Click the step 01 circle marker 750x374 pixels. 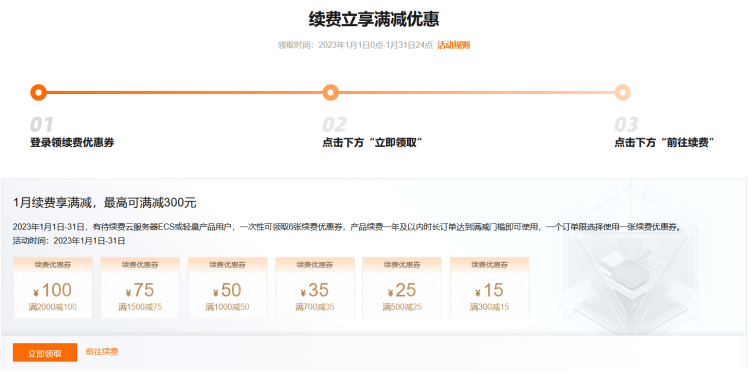tap(38, 92)
